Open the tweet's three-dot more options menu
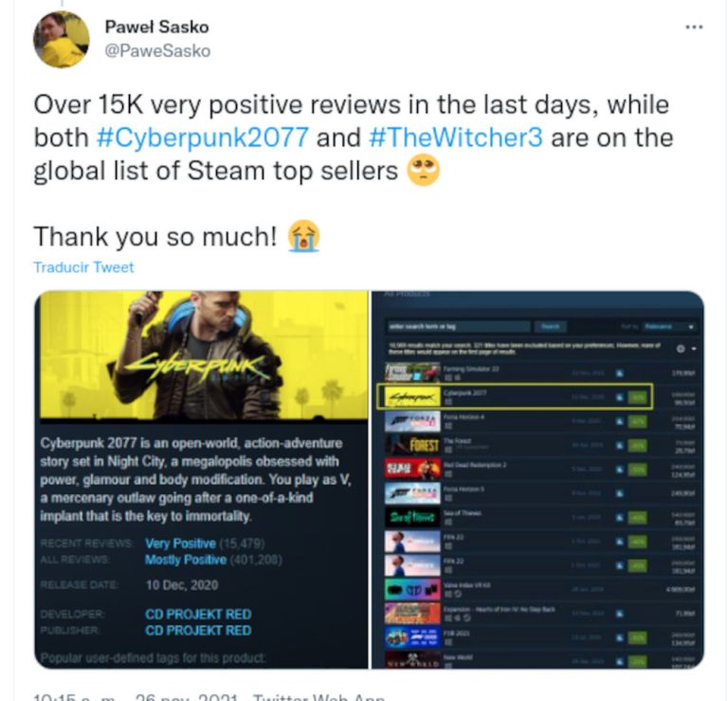This screenshot has height=701, width=728. click(x=694, y=28)
